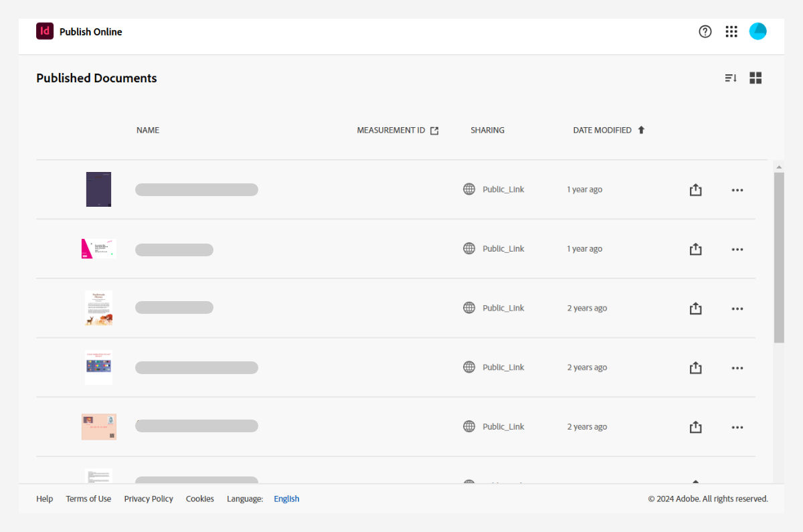Open the Language dropdown showing English
803x532 pixels.
tap(286, 499)
